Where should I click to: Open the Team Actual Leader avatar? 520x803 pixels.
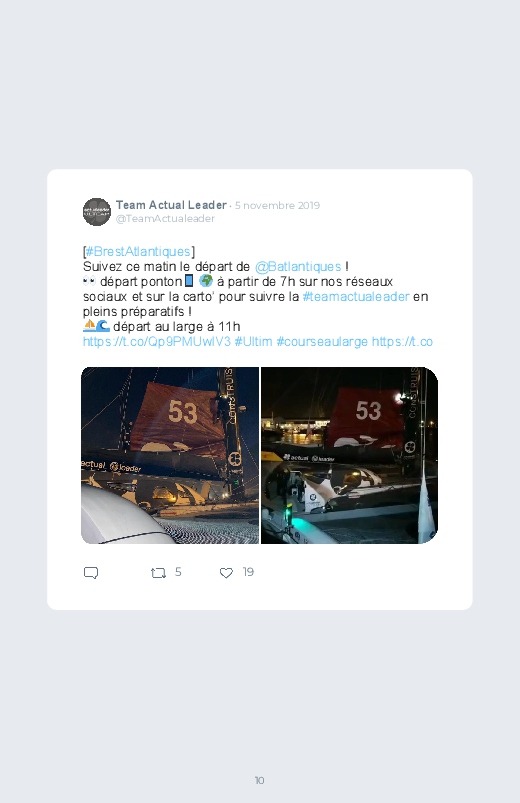click(97, 212)
